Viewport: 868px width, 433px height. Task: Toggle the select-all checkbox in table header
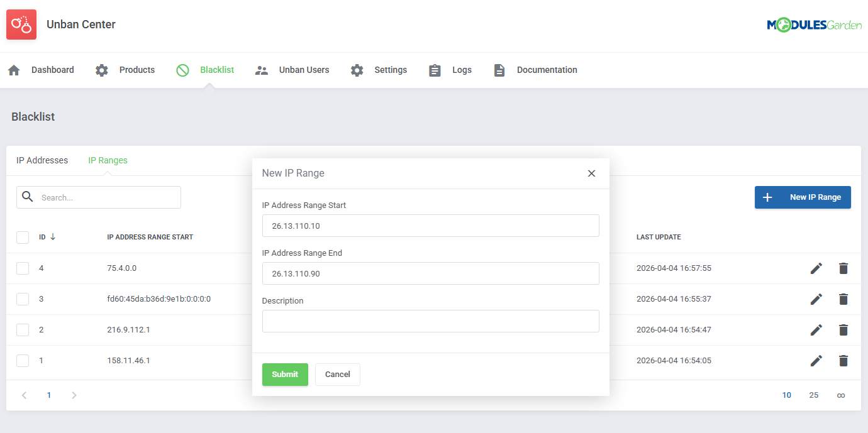23,237
